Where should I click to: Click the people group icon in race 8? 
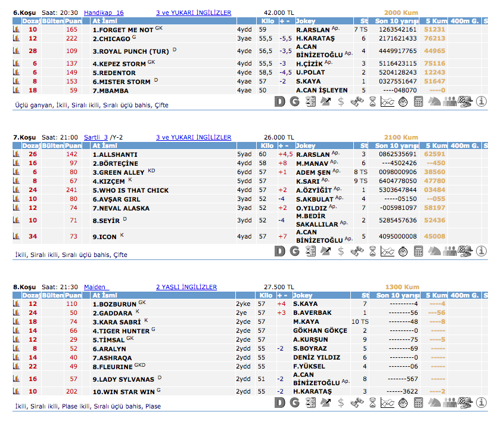[x=450, y=403]
